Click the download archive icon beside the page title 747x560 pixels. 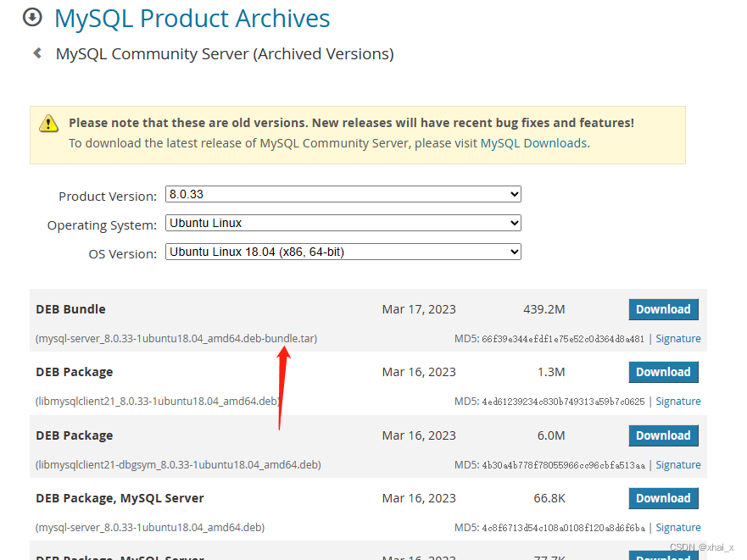pyautogui.click(x=31, y=17)
